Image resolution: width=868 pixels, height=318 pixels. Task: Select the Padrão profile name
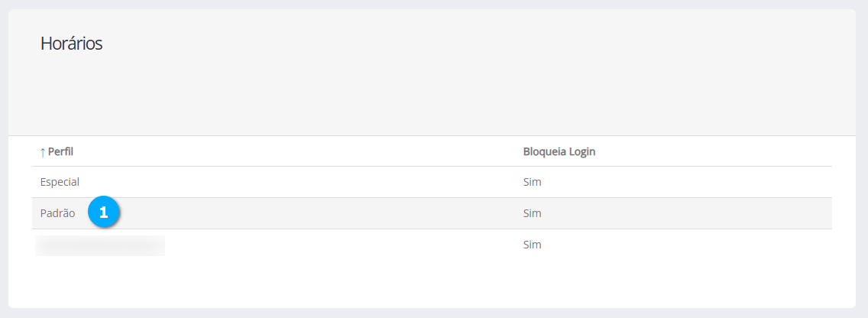tap(57, 213)
